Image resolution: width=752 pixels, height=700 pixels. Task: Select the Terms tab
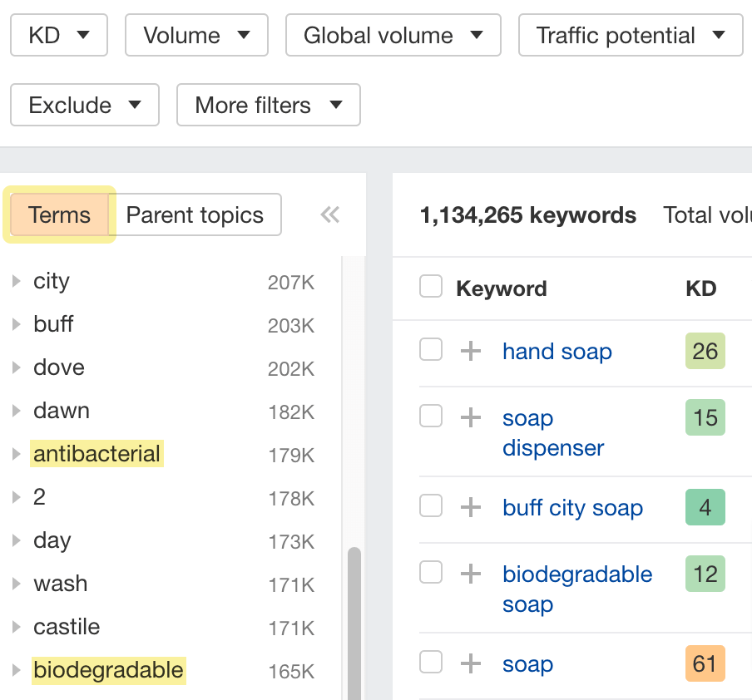click(x=58, y=214)
